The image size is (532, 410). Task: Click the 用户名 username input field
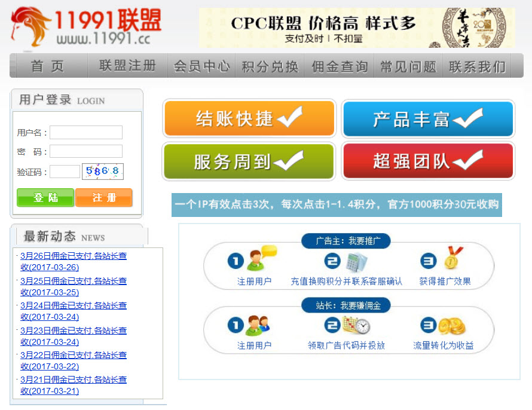[86, 132]
